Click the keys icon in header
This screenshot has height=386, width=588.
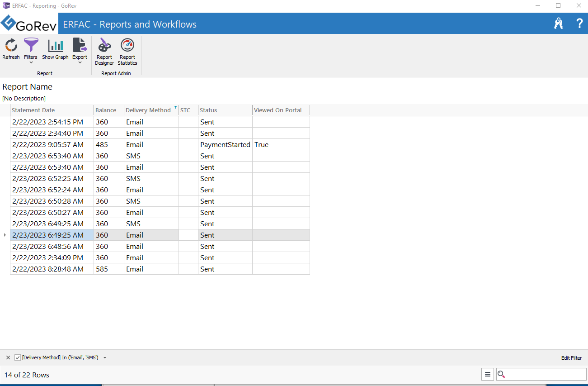point(559,24)
